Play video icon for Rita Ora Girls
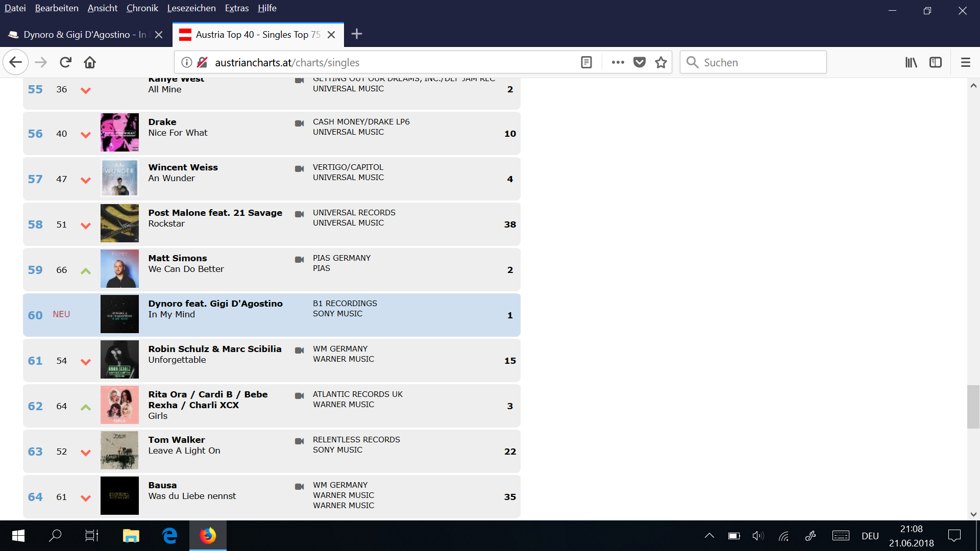 tap(300, 395)
